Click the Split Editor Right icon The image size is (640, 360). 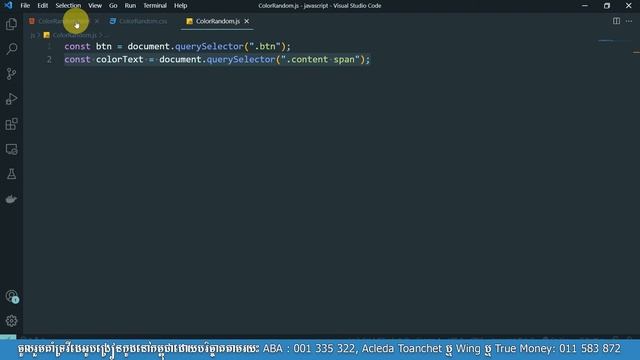pyautogui.click(x=616, y=21)
